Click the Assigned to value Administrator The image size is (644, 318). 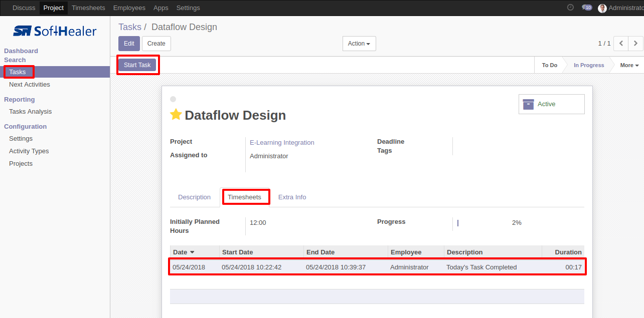tap(269, 156)
